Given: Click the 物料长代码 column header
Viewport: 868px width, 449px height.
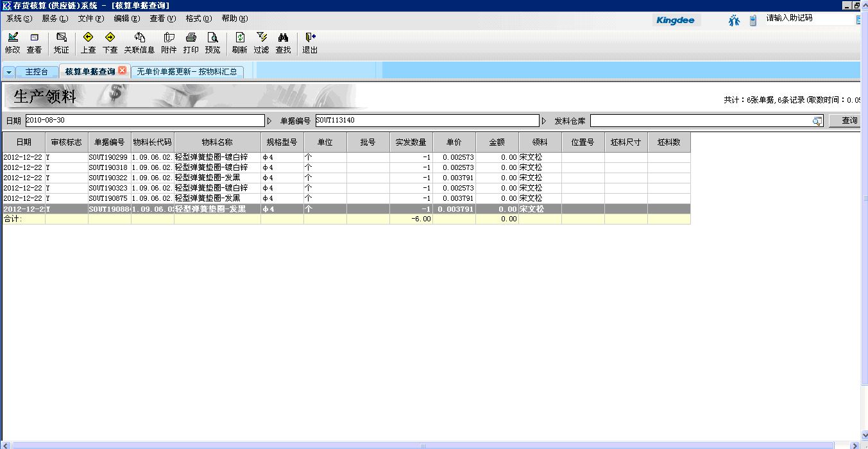Looking at the screenshot, I should click(153, 142).
